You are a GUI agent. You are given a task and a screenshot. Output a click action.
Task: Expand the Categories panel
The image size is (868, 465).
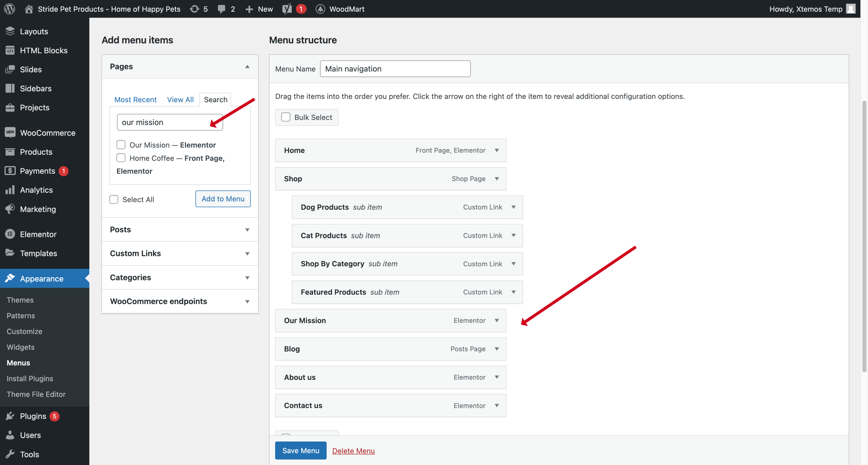click(180, 277)
